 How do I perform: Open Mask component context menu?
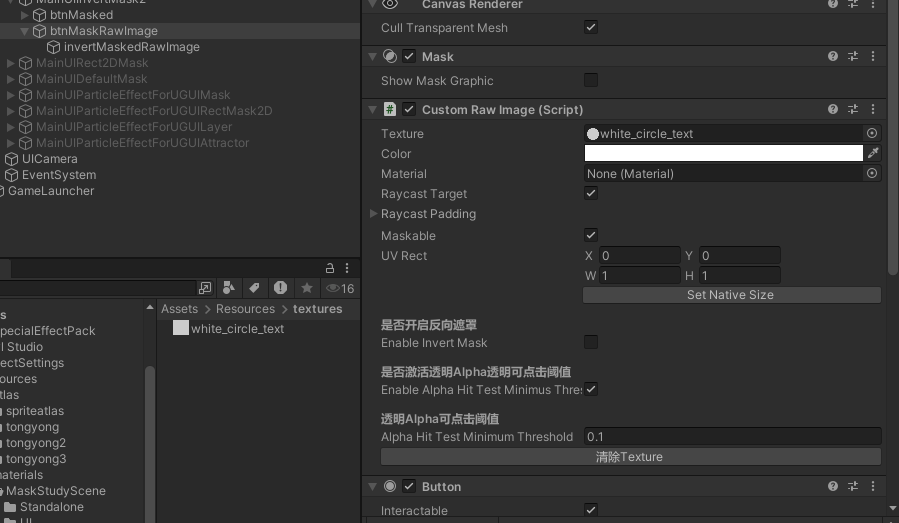pos(873,56)
